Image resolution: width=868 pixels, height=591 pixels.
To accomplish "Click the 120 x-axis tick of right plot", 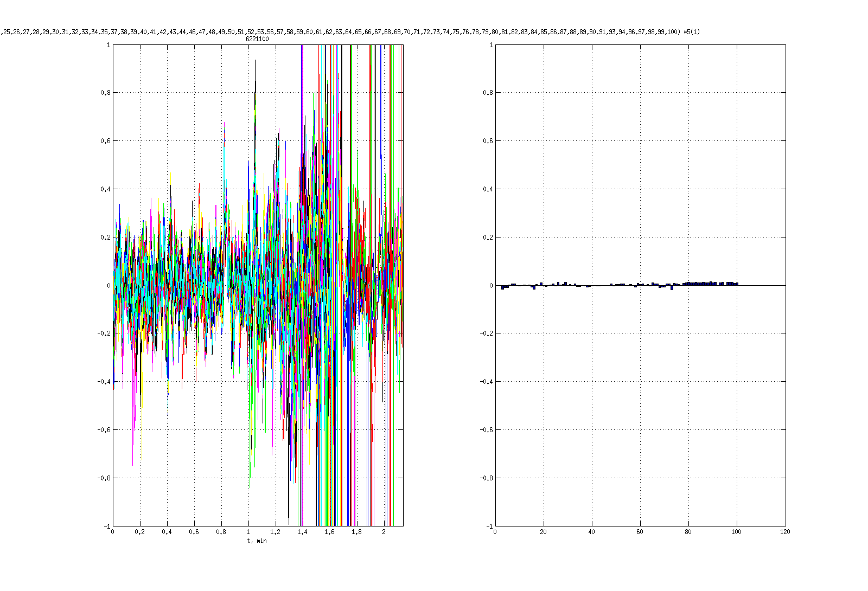I will point(785,532).
